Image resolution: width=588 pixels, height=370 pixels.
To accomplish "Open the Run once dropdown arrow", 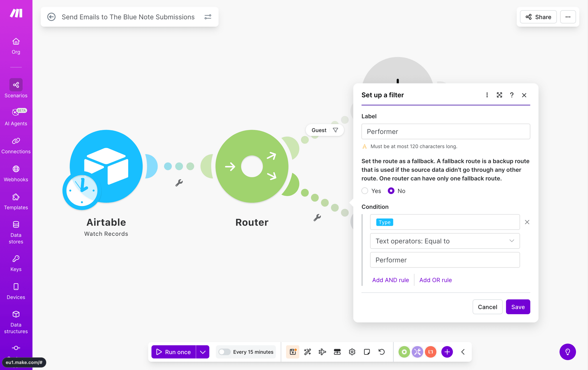I will [203, 352].
